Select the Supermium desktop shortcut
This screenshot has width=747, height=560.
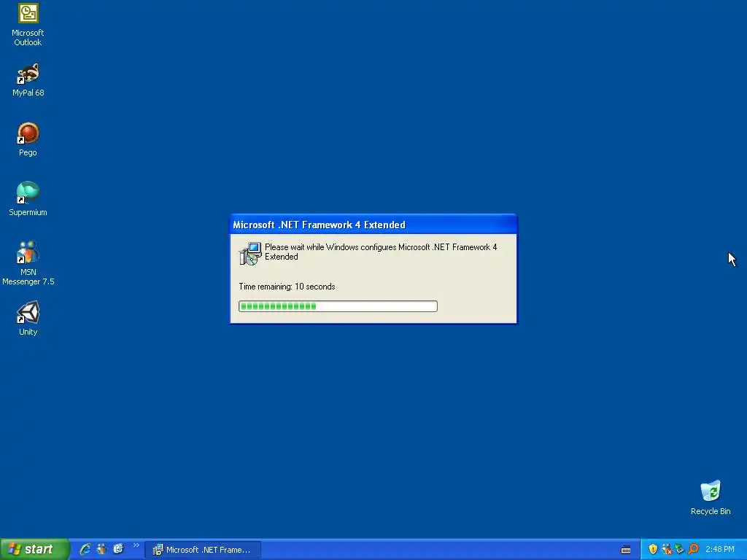coord(28,199)
